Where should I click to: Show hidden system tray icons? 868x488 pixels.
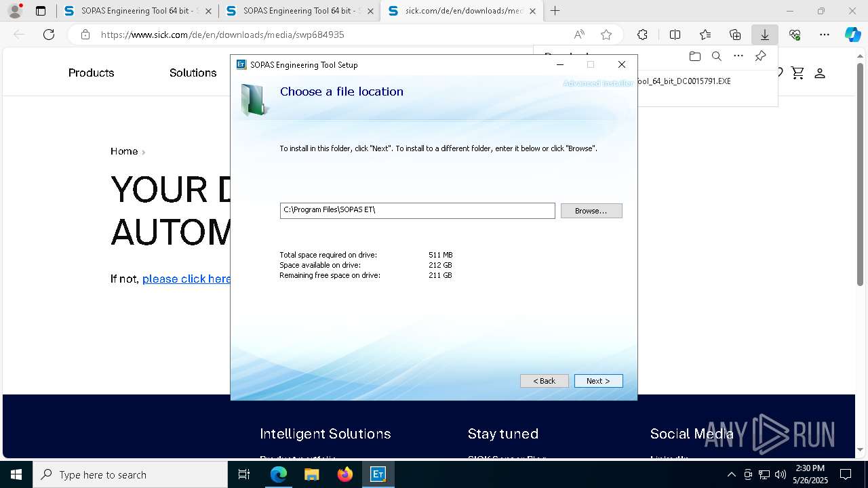point(731,474)
